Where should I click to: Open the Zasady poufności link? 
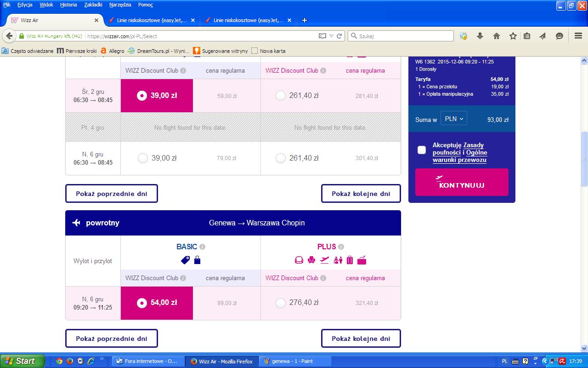[x=458, y=149]
